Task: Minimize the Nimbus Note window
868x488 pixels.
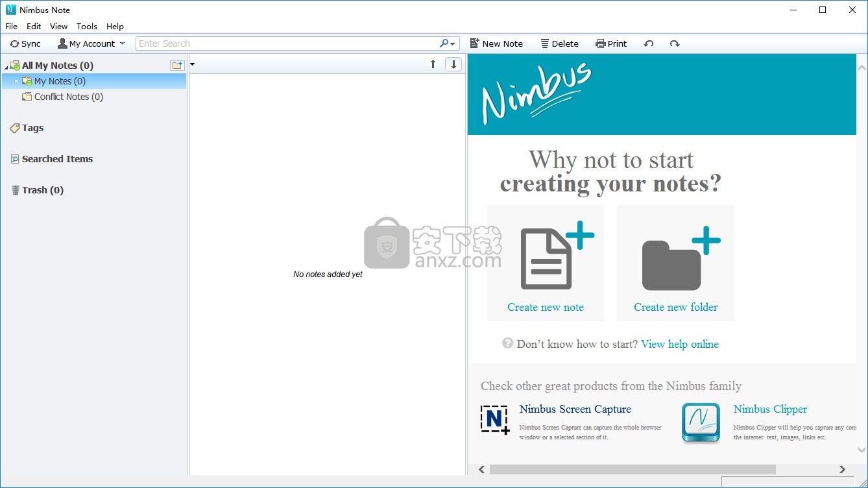Action: [x=793, y=10]
